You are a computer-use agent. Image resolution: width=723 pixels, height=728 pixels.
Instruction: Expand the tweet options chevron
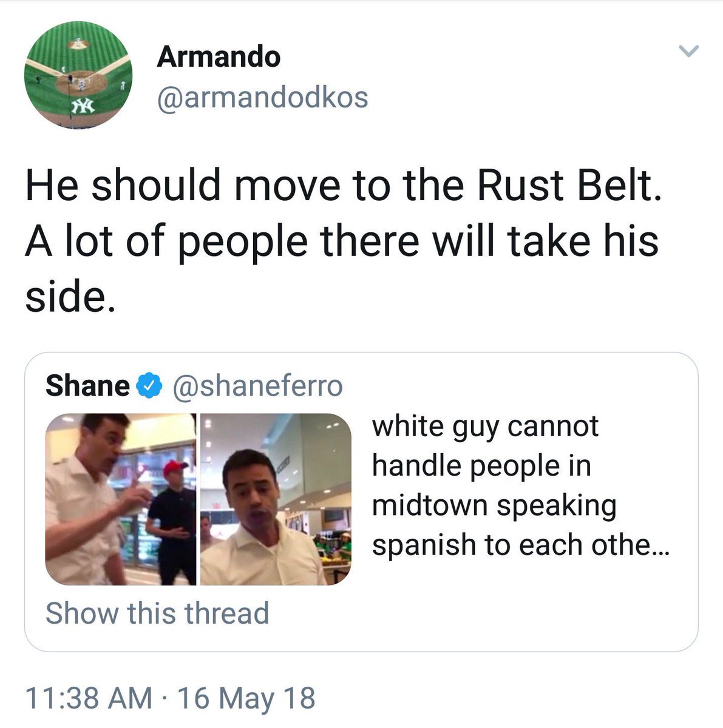point(688,52)
